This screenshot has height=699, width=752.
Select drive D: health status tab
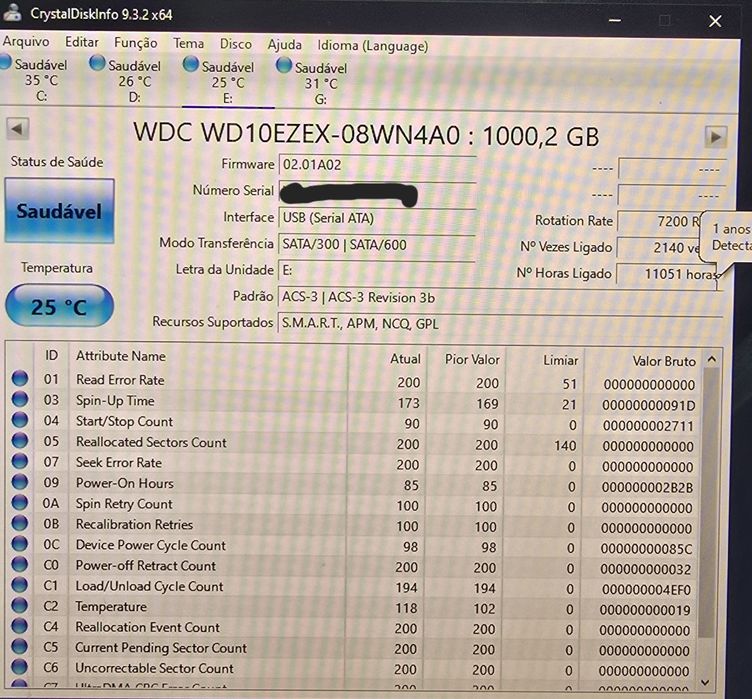[x=127, y=80]
